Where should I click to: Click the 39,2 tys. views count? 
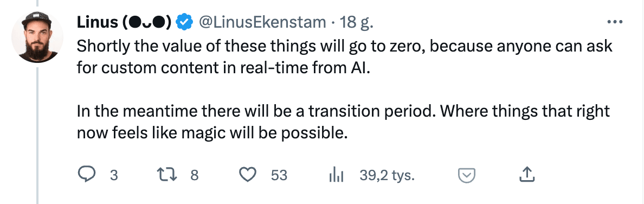click(387, 176)
